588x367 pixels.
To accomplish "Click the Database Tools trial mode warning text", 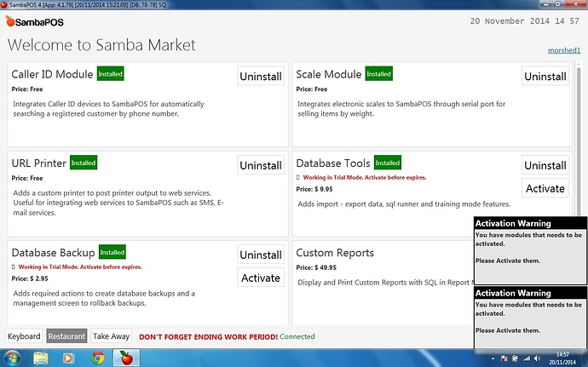I will pyautogui.click(x=365, y=177).
